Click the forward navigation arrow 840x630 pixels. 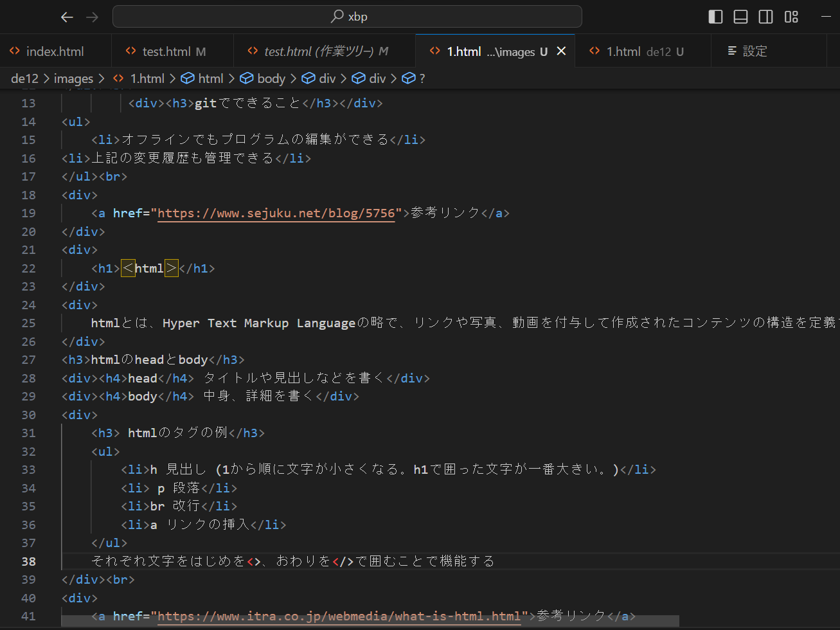(93, 17)
